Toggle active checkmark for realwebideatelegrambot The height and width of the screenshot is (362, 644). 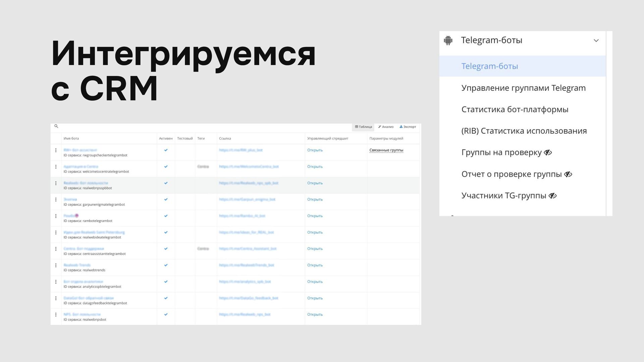point(166,232)
